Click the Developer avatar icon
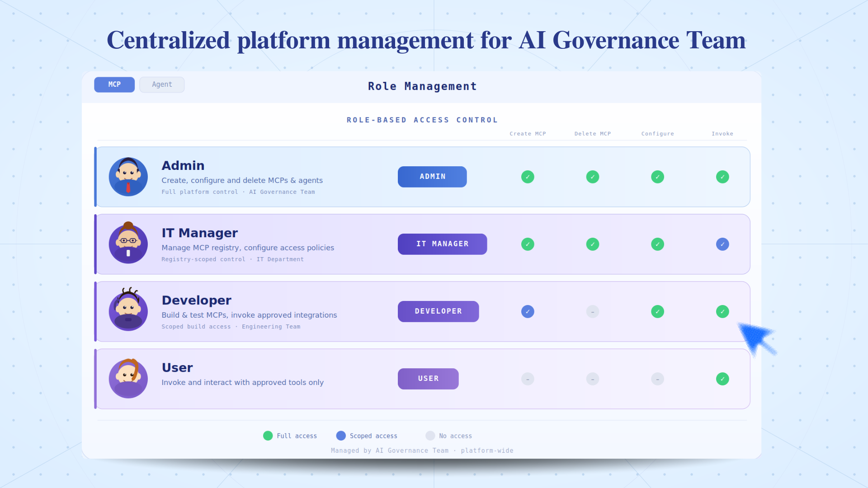 click(x=128, y=310)
